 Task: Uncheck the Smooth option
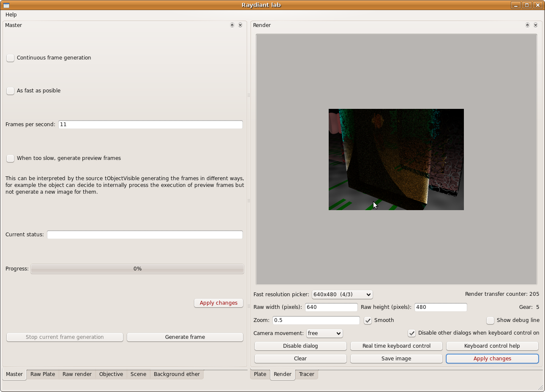(x=368, y=321)
